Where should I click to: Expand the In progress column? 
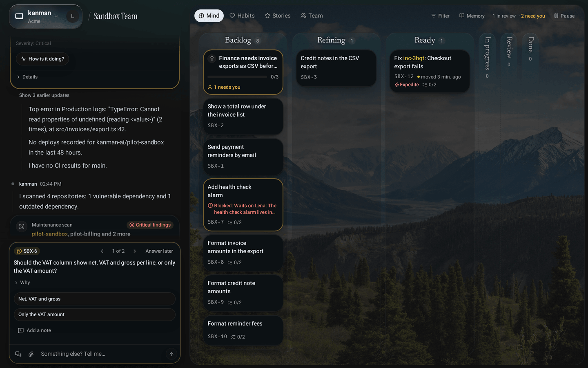click(x=487, y=57)
